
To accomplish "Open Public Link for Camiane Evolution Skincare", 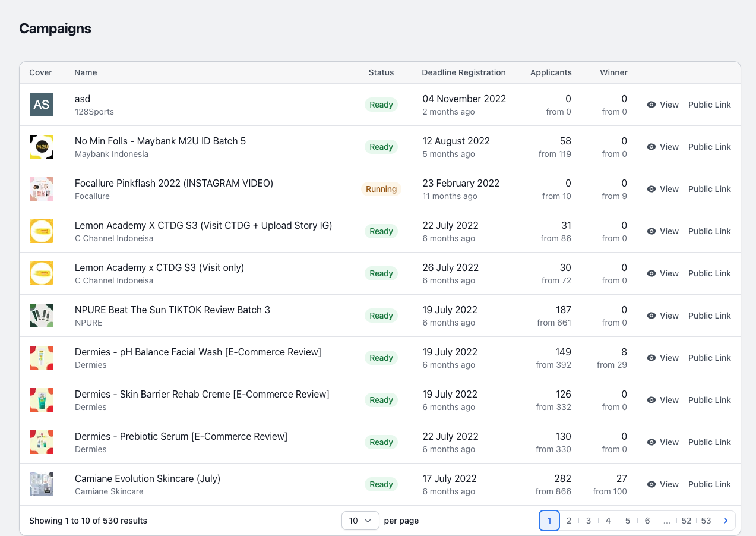I will pyautogui.click(x=710, y=484).
